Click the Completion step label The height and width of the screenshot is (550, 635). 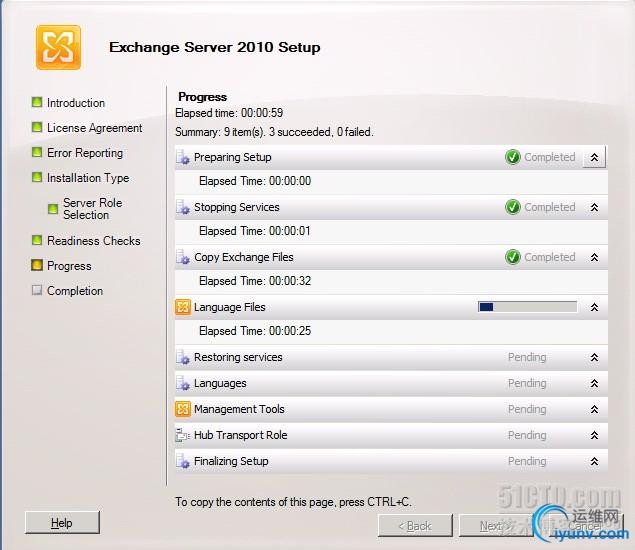pos(75,291)
